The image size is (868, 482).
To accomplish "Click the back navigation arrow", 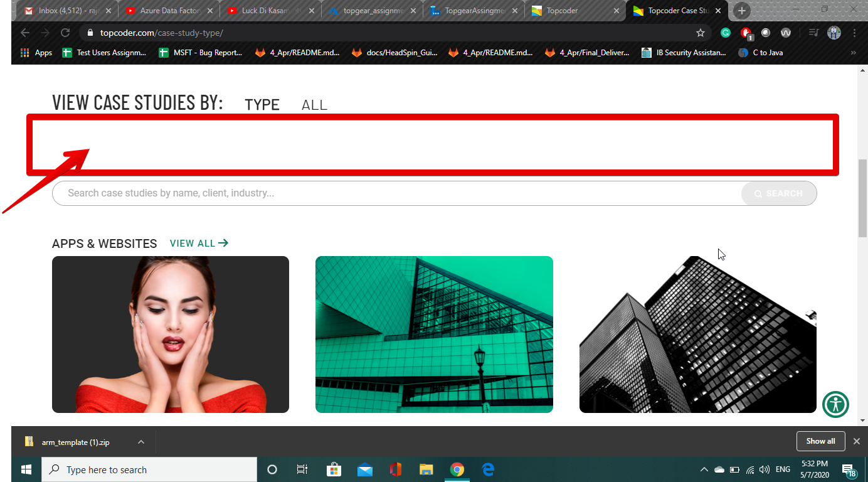I will pos(23,33).
